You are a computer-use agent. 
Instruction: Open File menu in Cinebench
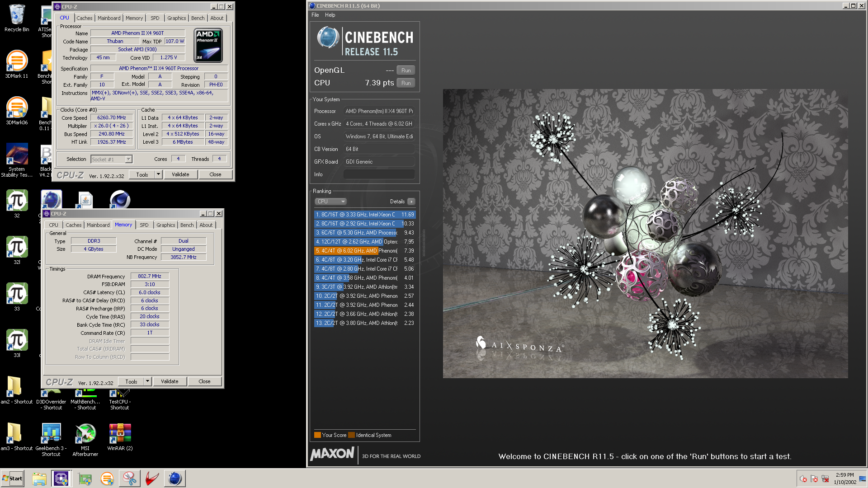coord(315,15)
